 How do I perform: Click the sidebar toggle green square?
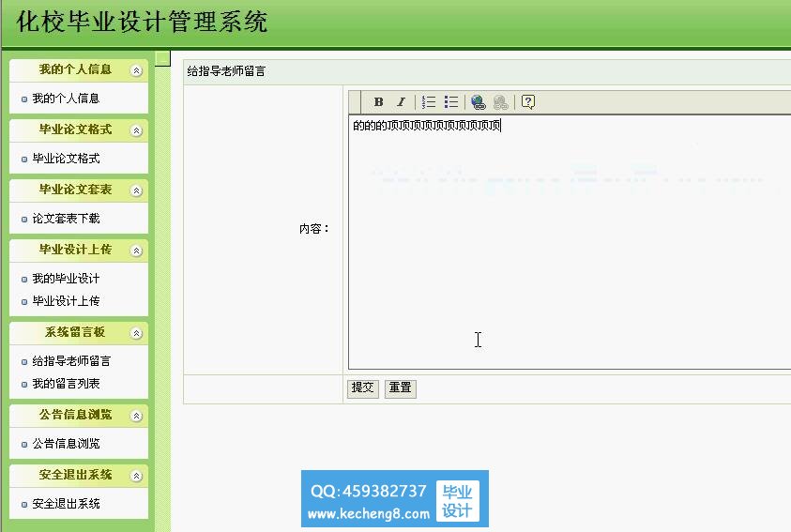click(x=162, y=58)
